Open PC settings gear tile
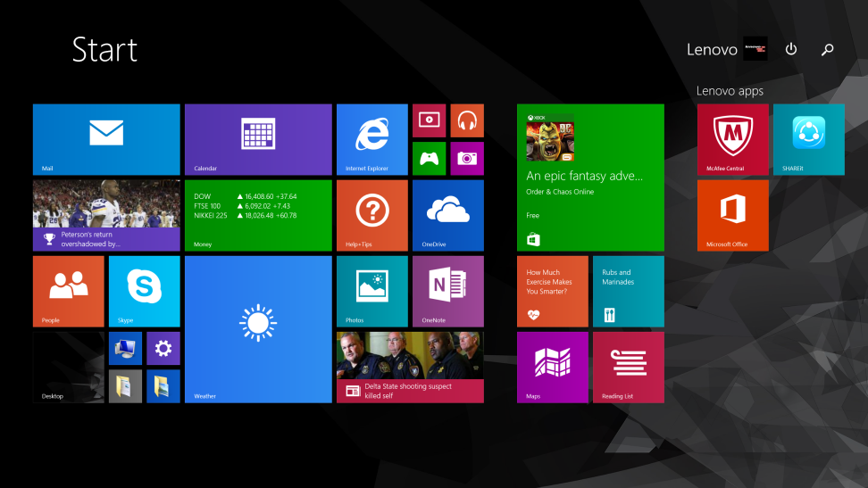 pos(163,348)
